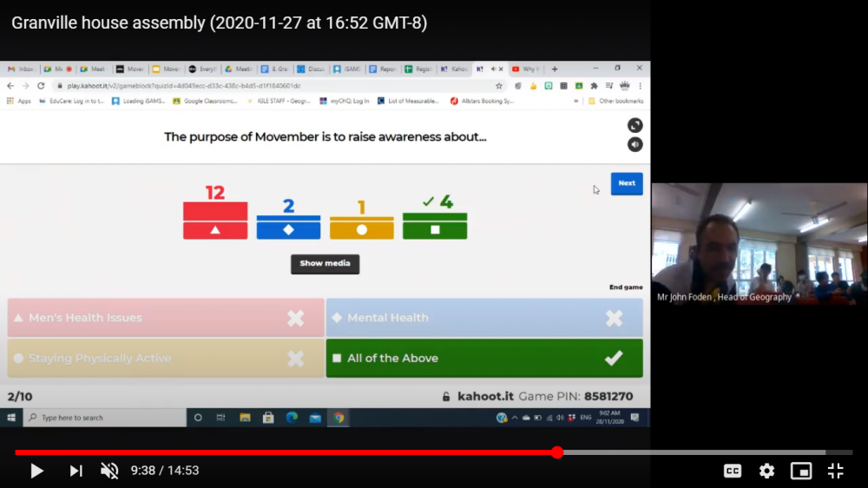Click the End game link
The height and width of the screenshot is (488, 868).
(x=626, y=287)
